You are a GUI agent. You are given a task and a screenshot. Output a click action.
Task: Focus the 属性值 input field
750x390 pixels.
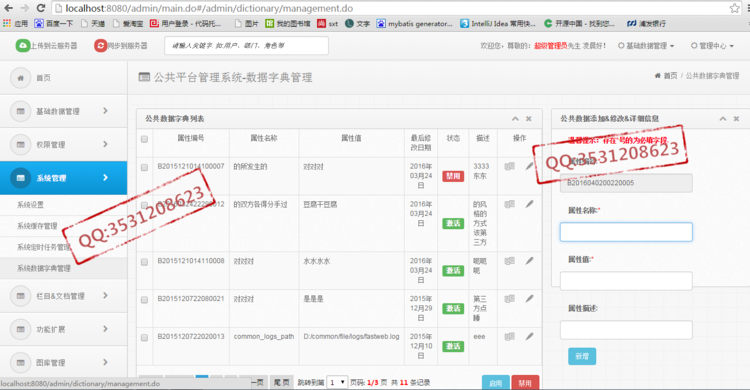click(626, 281)
